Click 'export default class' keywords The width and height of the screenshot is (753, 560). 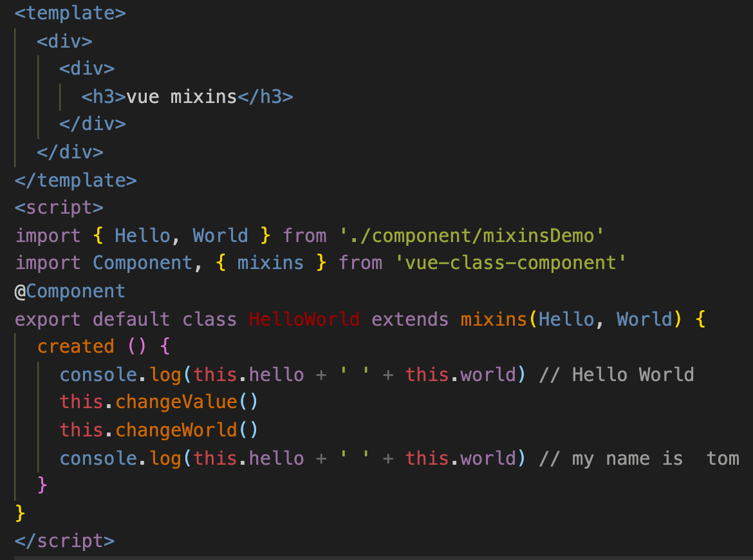point(126,319)
